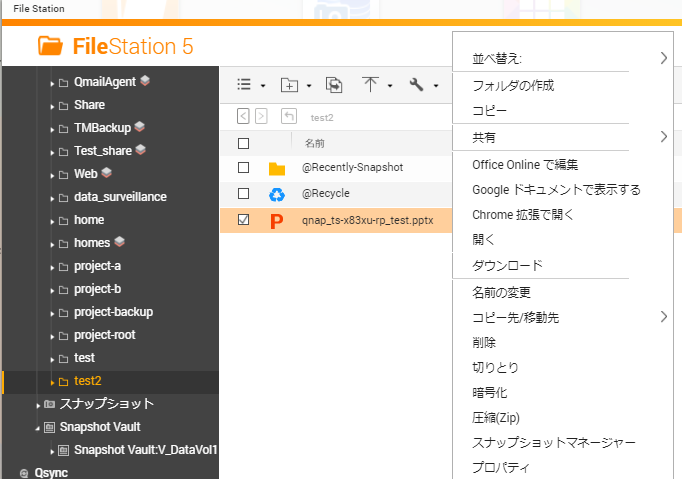
Task: Click the copy/move toolbar icon
Action: (334, 85)
